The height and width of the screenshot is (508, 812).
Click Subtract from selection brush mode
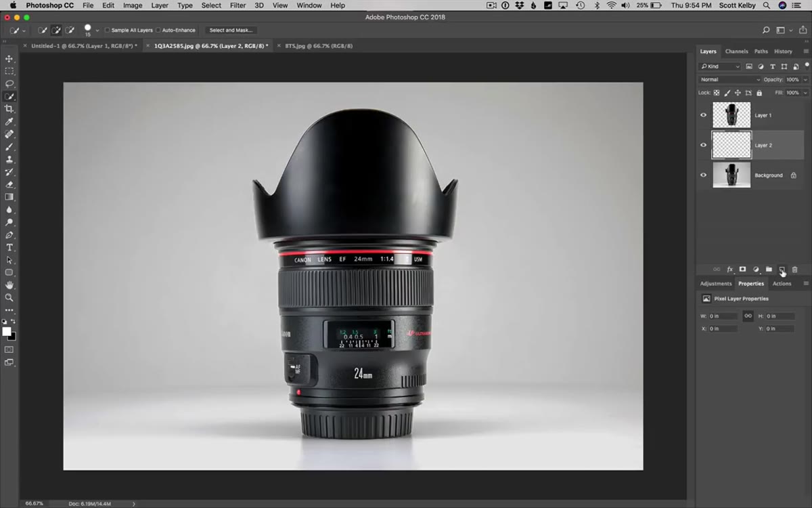[70, 30]
